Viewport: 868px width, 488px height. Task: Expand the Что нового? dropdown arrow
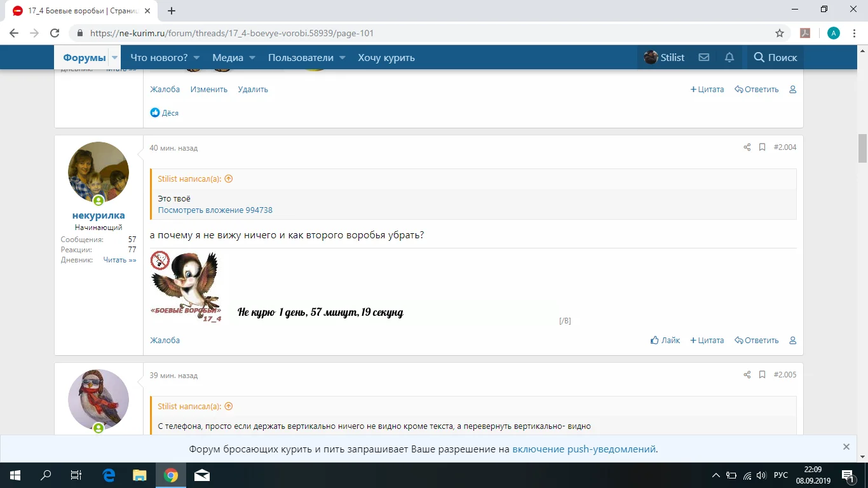coord(196,57)
